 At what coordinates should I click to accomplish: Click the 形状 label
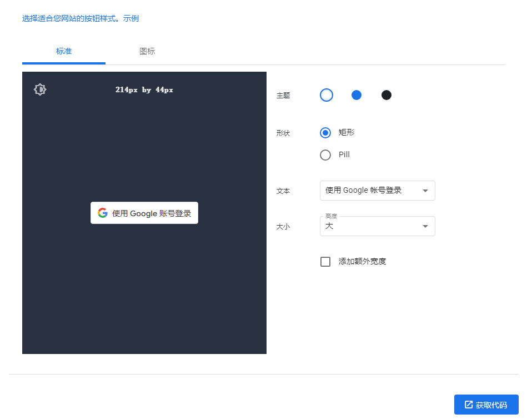pos(283,133)
